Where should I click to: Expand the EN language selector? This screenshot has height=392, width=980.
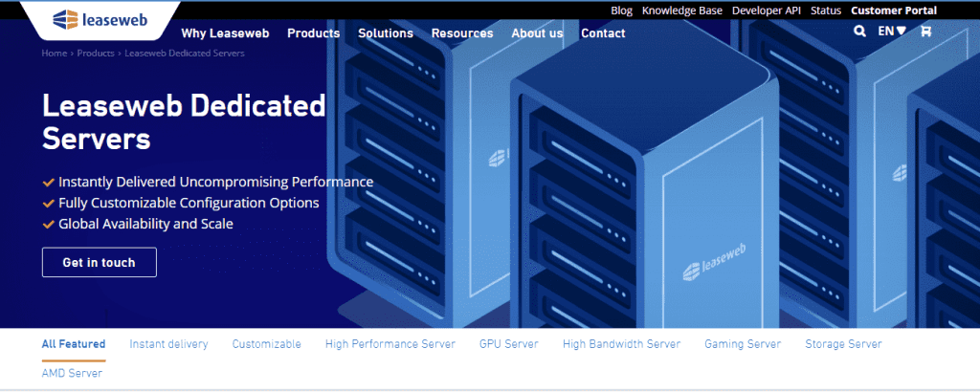(x=892, y=31)
